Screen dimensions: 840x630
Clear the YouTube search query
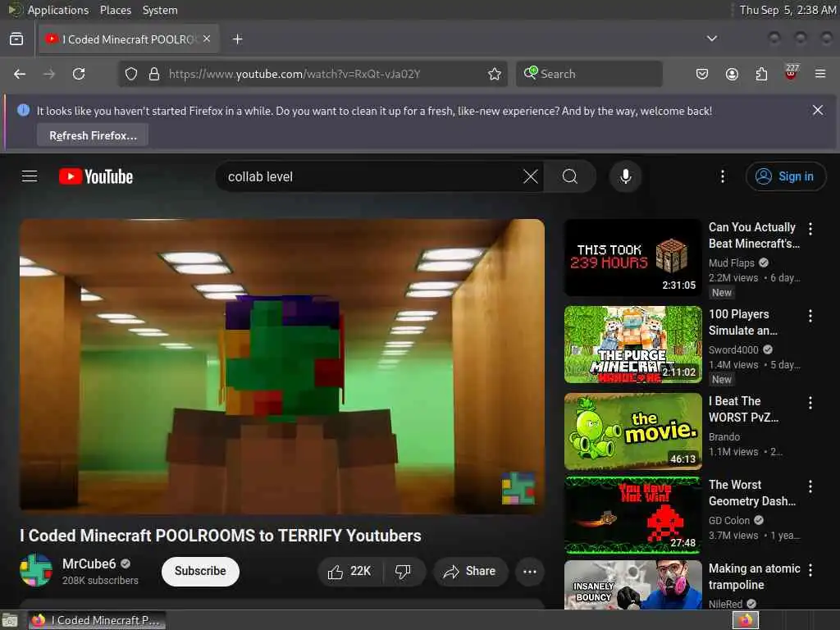pos(531,176)
